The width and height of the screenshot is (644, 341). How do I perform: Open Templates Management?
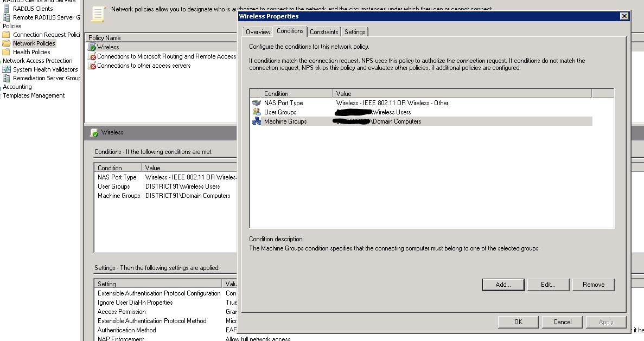point(33,95)
